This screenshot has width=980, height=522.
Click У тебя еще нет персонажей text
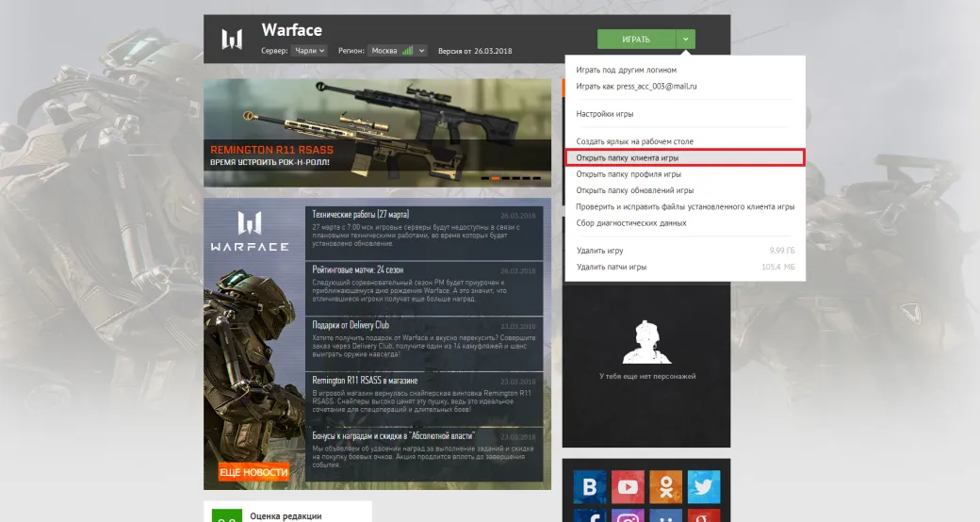pyautogui.click(x=646, y=376)
